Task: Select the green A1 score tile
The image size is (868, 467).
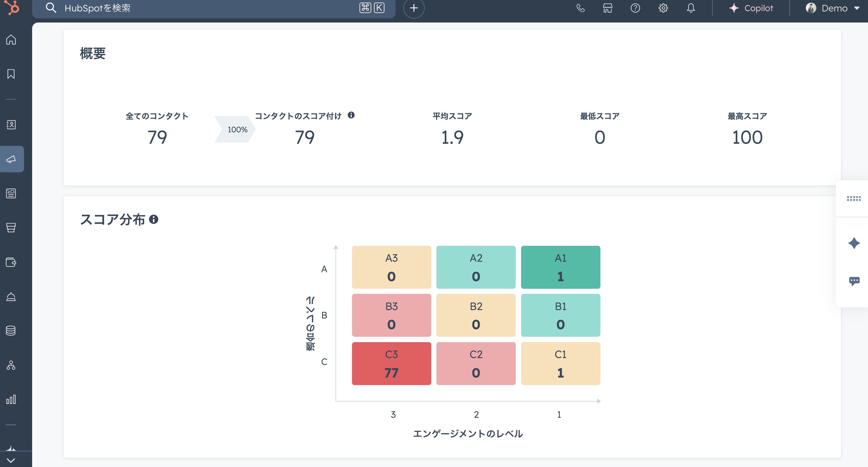Action: [560, 267]
